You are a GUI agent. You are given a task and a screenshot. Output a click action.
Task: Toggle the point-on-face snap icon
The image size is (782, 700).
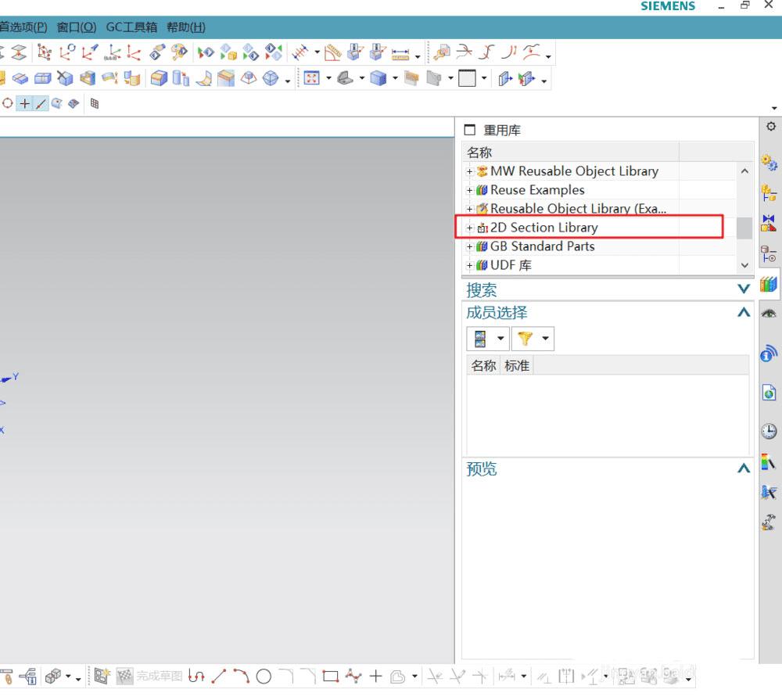(x=57, y=103)
